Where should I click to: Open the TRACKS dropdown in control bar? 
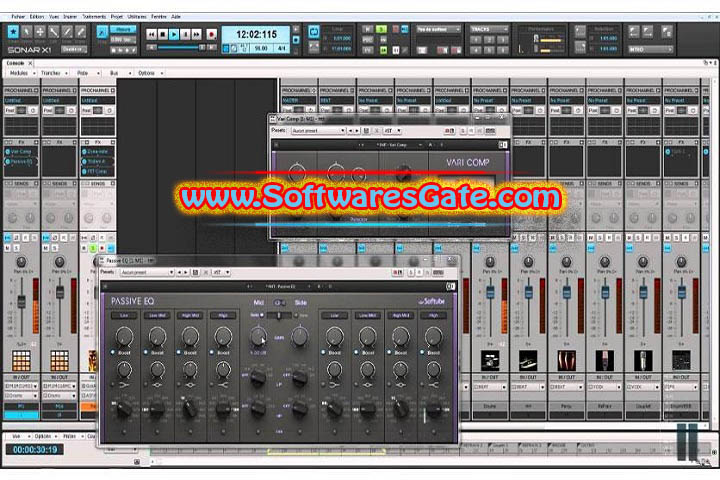[x=489, y=29]
